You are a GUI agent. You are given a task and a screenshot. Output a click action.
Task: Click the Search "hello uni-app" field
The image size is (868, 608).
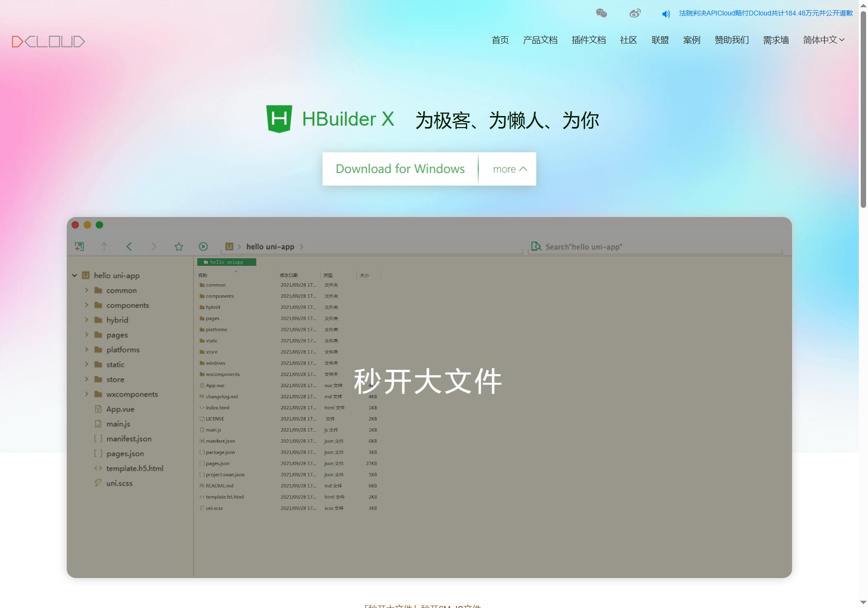pos(655,247)
